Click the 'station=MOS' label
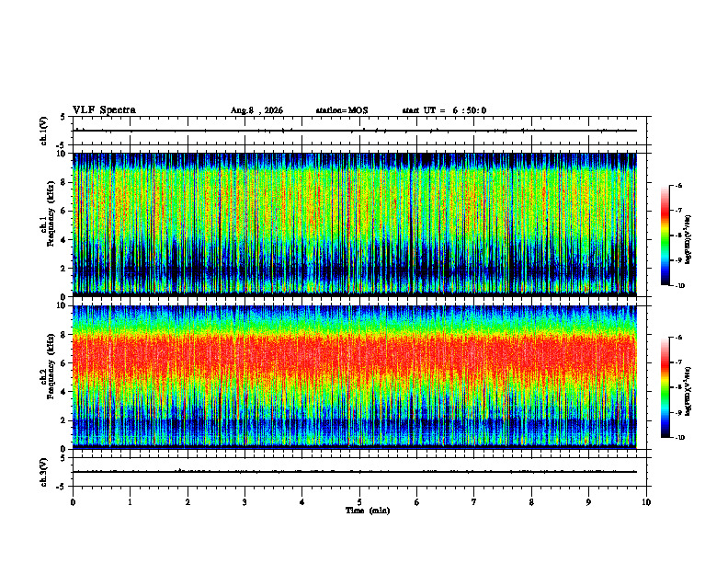Image resolution: width=728 pixels, height=563 pixels. 342,110
